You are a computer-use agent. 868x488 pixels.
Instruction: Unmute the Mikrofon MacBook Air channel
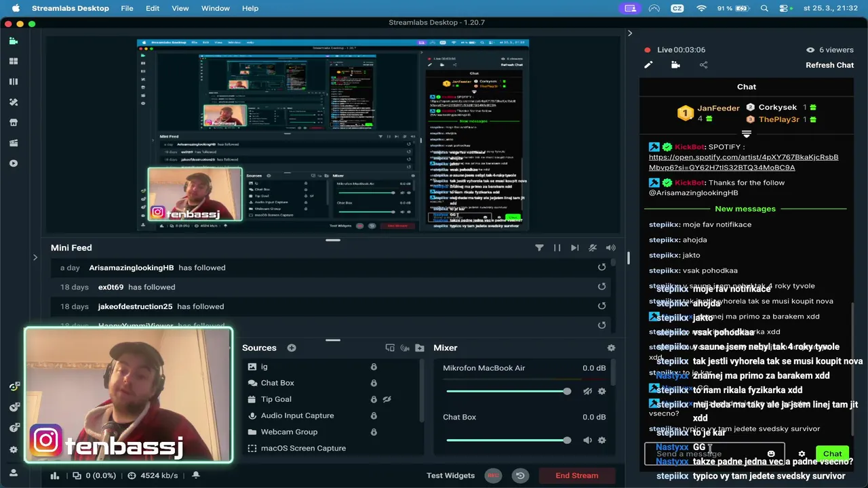click(587, 391)
